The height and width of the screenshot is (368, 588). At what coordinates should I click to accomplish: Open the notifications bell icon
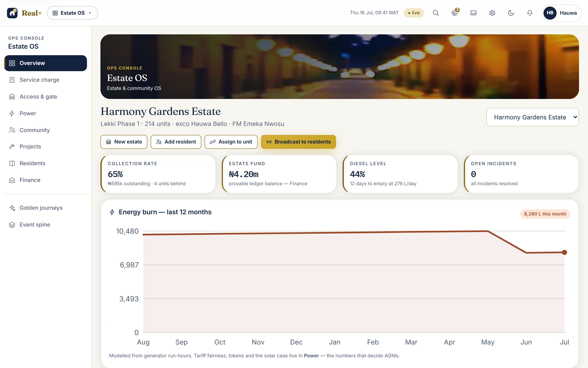530,13
